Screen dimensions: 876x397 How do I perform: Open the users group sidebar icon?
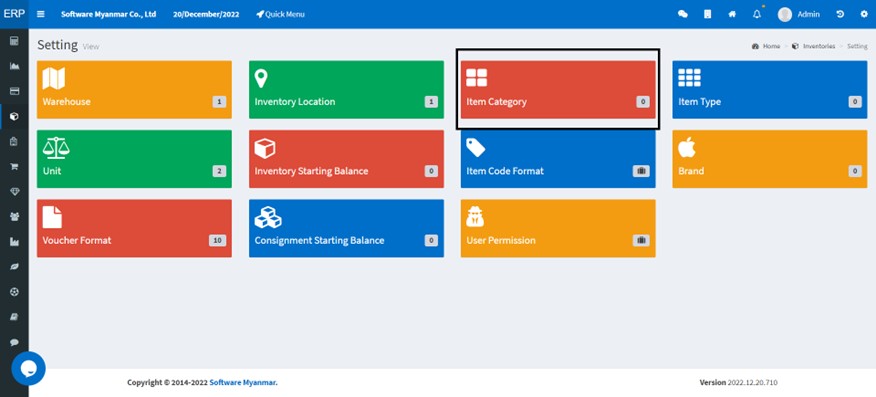coord(15,217)
